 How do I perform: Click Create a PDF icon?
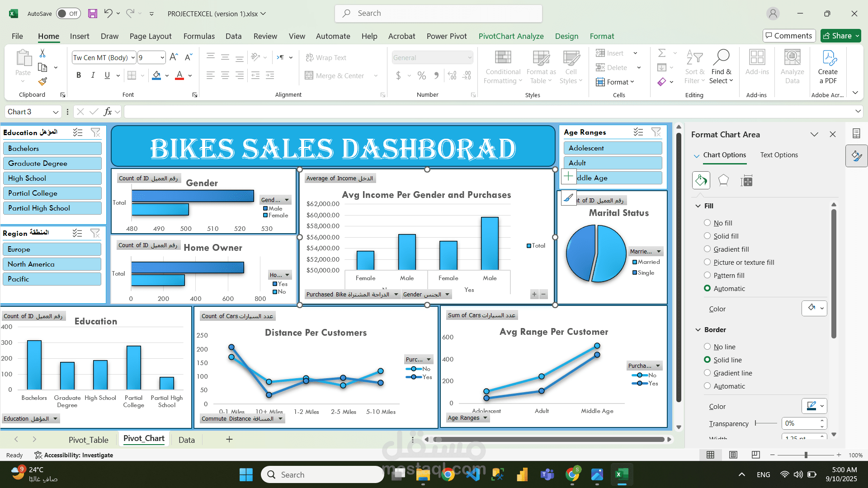(828, 67)
